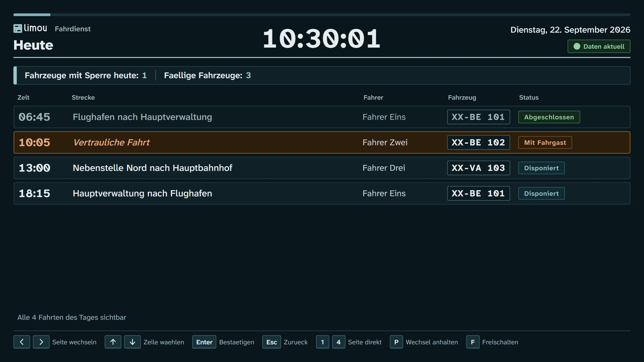
Task: Click the down arrow row key
Action: [133, 342]
